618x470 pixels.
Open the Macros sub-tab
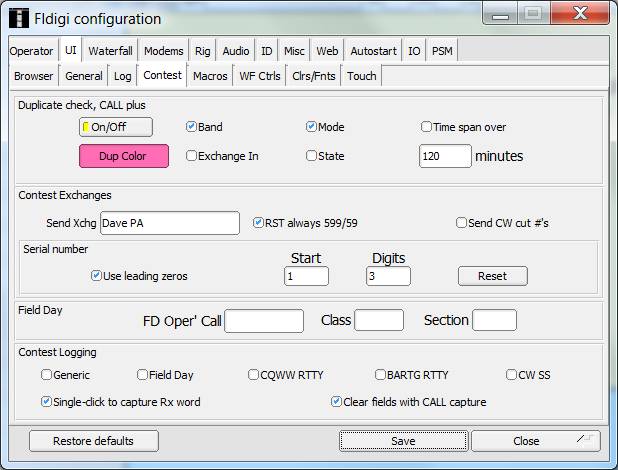(x=210, y=76)
